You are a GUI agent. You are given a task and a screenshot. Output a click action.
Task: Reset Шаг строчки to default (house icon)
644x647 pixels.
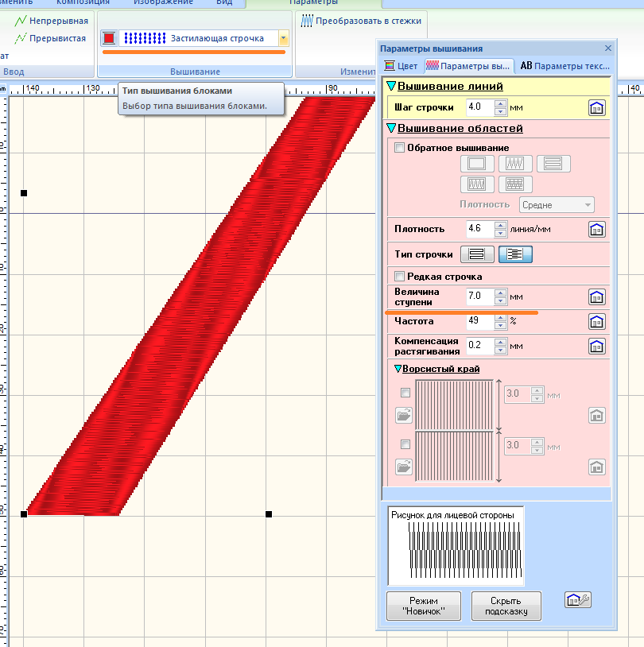(596, 107)
